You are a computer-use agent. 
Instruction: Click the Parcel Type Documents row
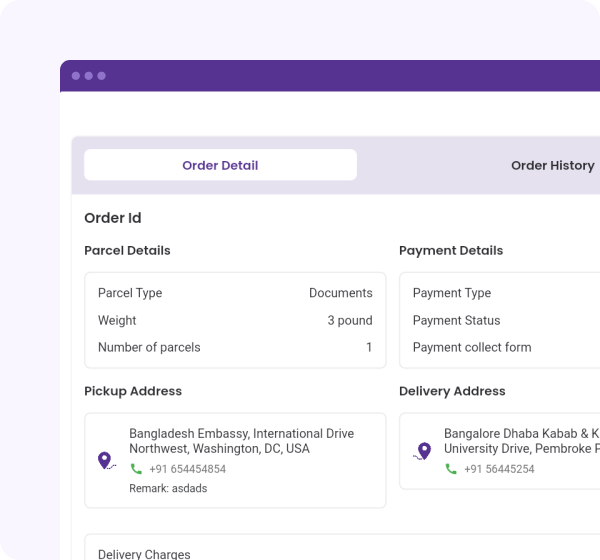[235, 293]
